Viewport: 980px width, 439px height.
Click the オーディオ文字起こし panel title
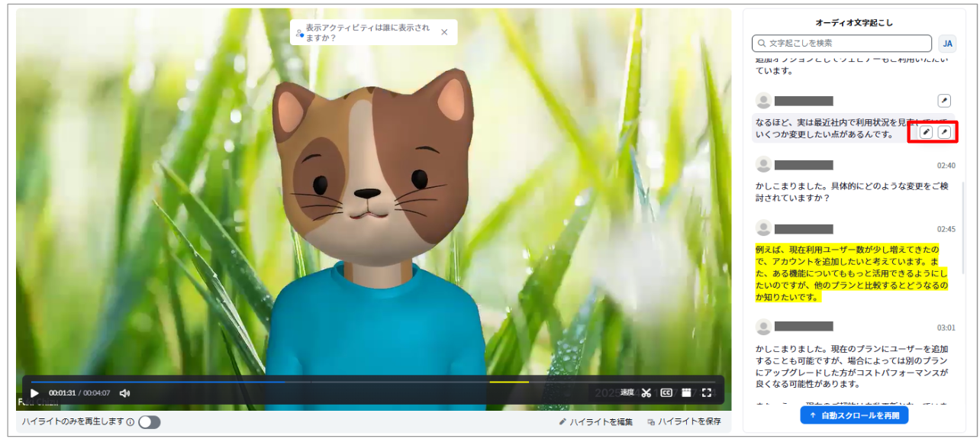click(x=853, y=23)
